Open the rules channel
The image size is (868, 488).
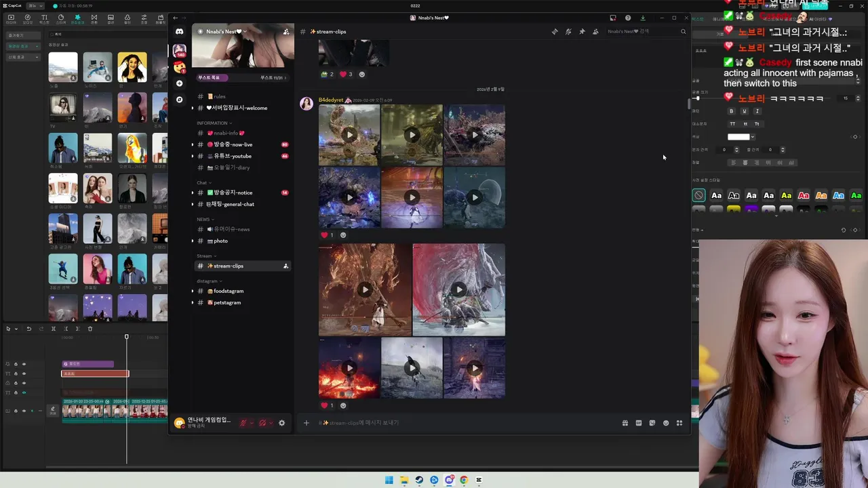pos(243,96)
